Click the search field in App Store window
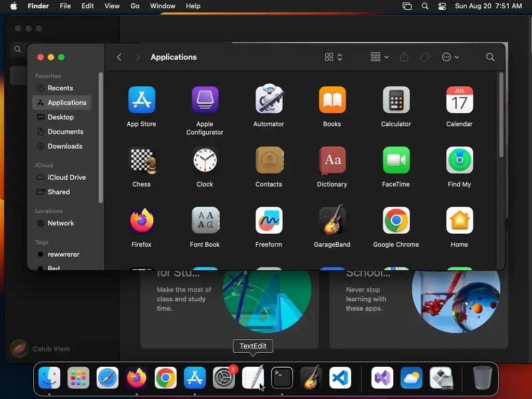The width and height of the screenshot is (532, 399). coord(19,49)
